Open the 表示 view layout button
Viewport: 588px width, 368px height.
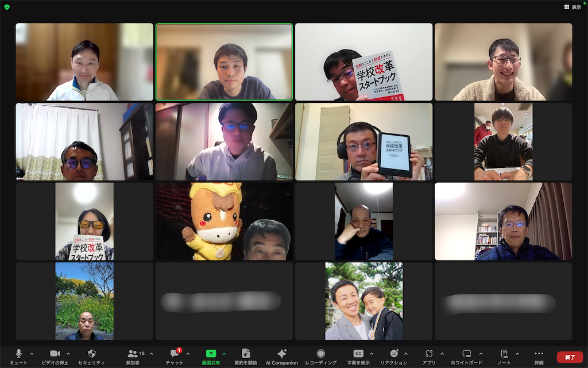(x=572, y=7)
